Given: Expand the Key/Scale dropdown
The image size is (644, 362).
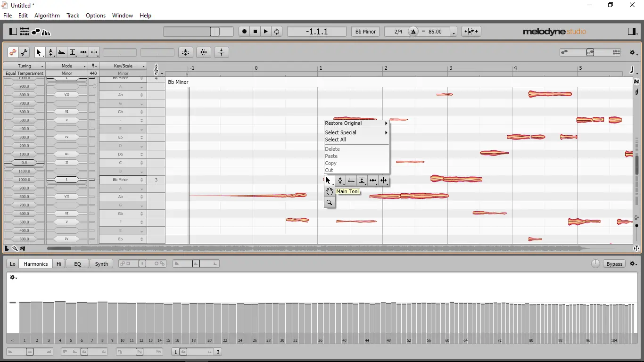Looking at the screenshot, I should (x=123, y=66).
